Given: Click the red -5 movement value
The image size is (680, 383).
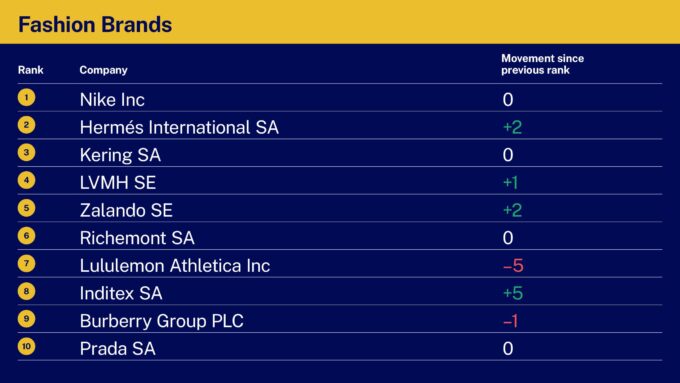Looking at the screenshot, I should click(x=513, y=265).
